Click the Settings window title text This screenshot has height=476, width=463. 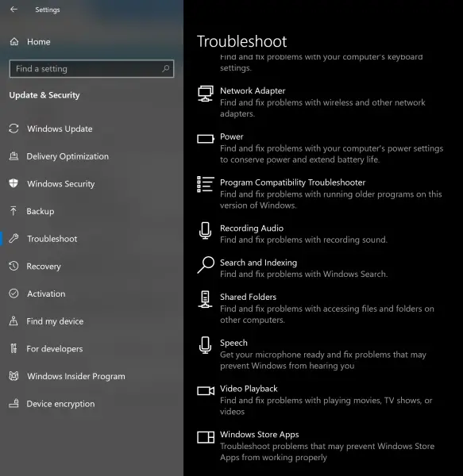coord(48,10)
